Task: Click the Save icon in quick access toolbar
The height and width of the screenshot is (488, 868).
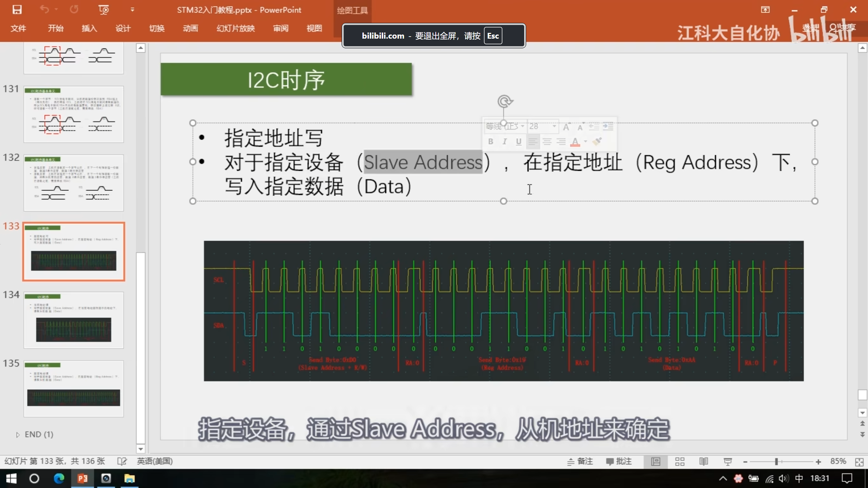Action: 17,9
